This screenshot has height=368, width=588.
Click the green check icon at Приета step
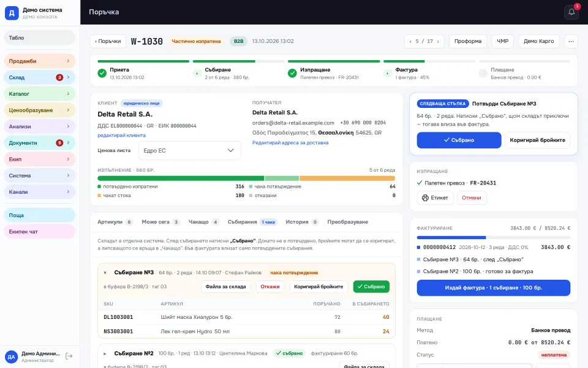tap(102, 73)
